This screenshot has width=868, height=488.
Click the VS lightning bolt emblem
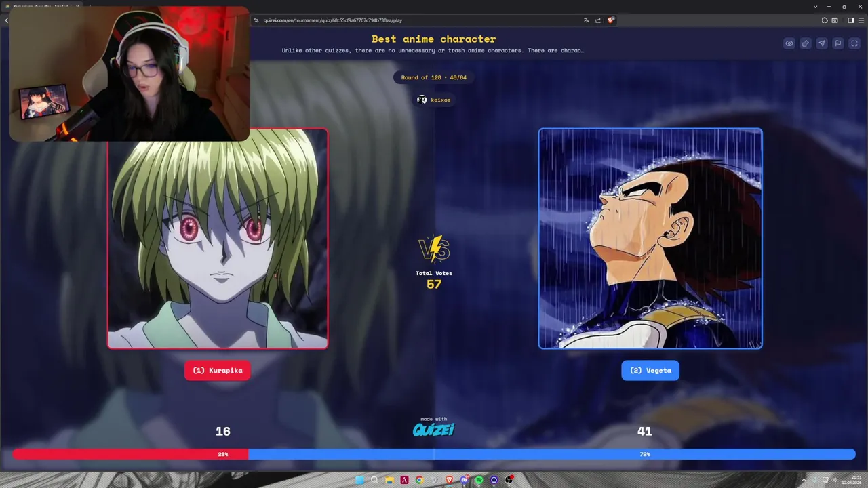point(434,249)
